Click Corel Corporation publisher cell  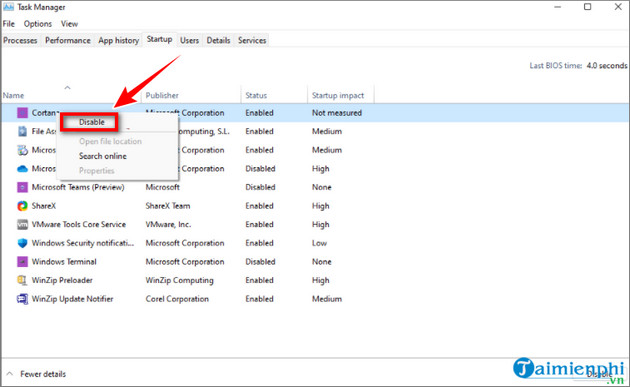point(177,299)
